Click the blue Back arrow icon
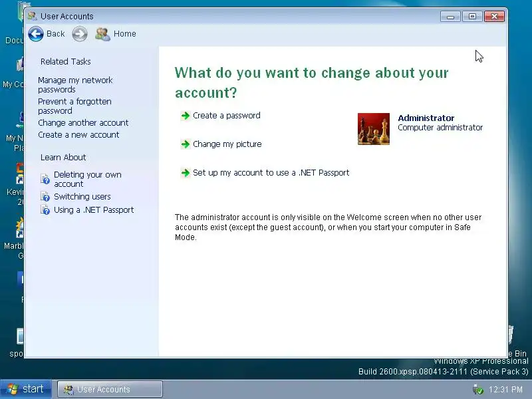Screen dimensions: 532x399 (36, 34)
